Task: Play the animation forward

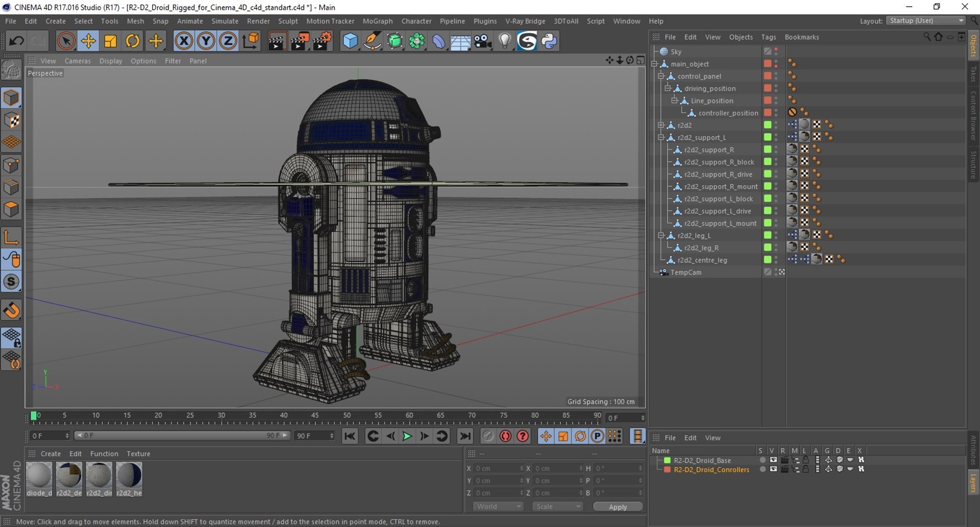Action: 407,436
